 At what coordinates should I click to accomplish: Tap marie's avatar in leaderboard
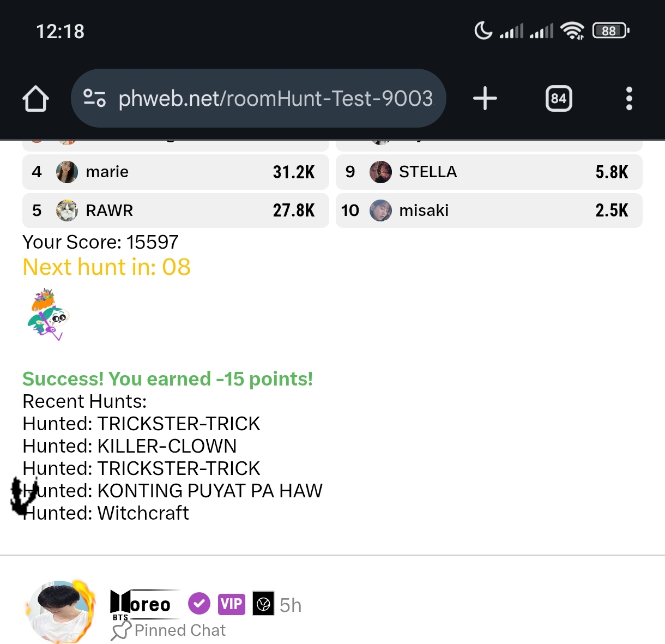coord(67,172)
